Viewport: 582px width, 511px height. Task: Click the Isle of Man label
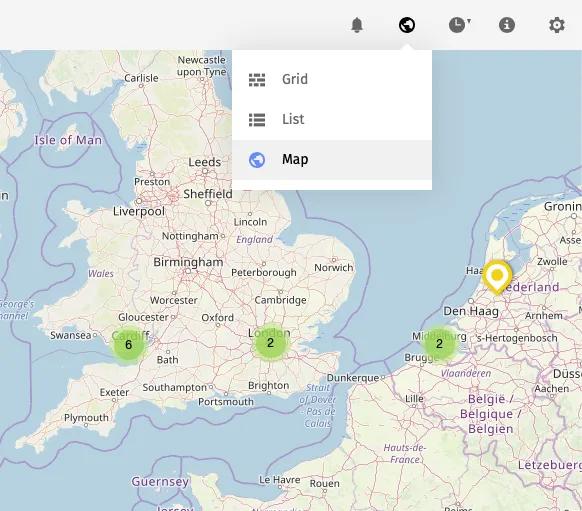(x=68, y=140)
